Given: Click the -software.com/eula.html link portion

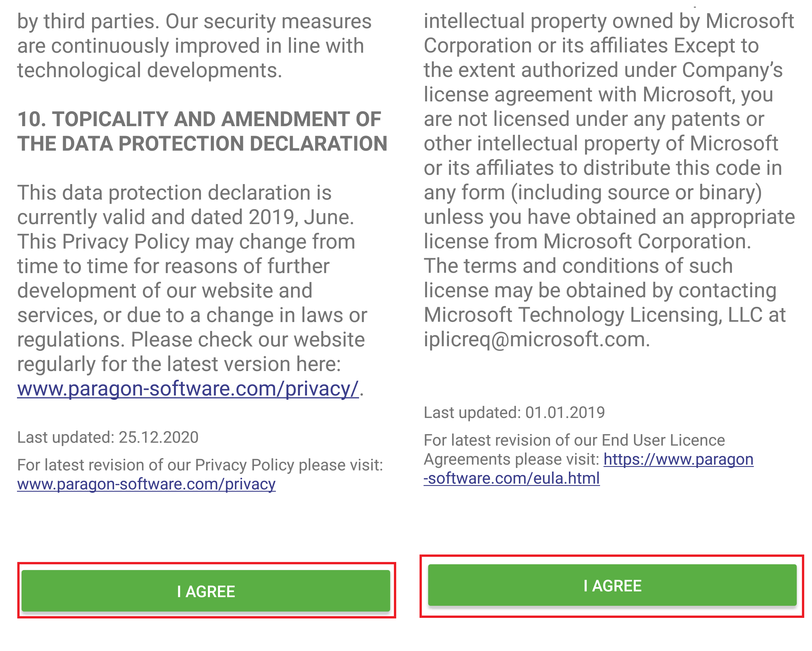Looking at the screenshot, I should 512,478.
